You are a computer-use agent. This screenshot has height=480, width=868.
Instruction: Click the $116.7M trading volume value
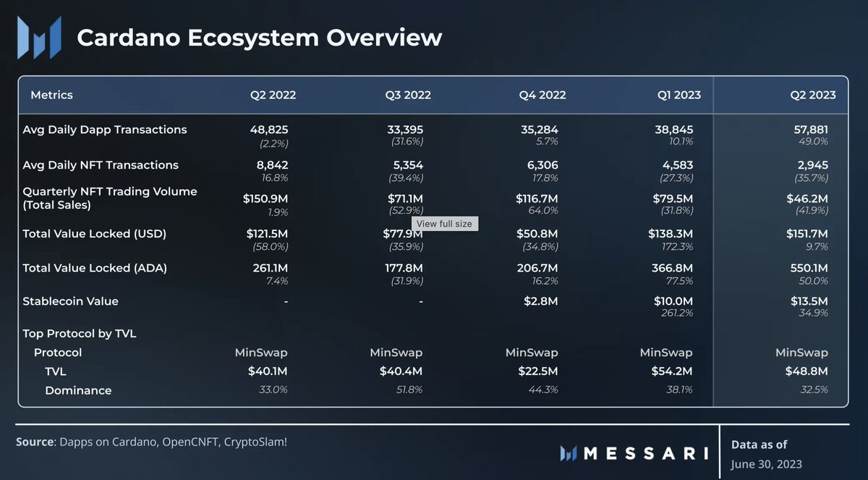click(537, 198)
